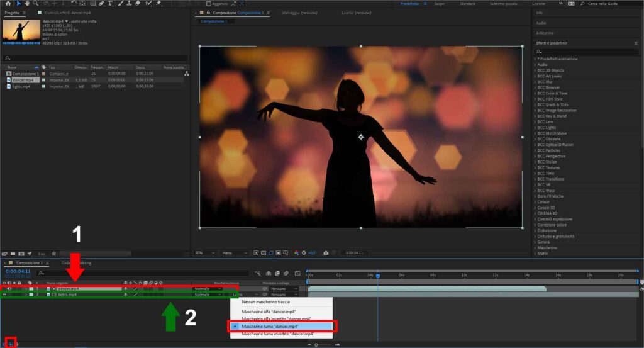Toggle audio speaker of dancer.mp4 layer
This screenshot has height=348, width=644.
tap(9, 289)
